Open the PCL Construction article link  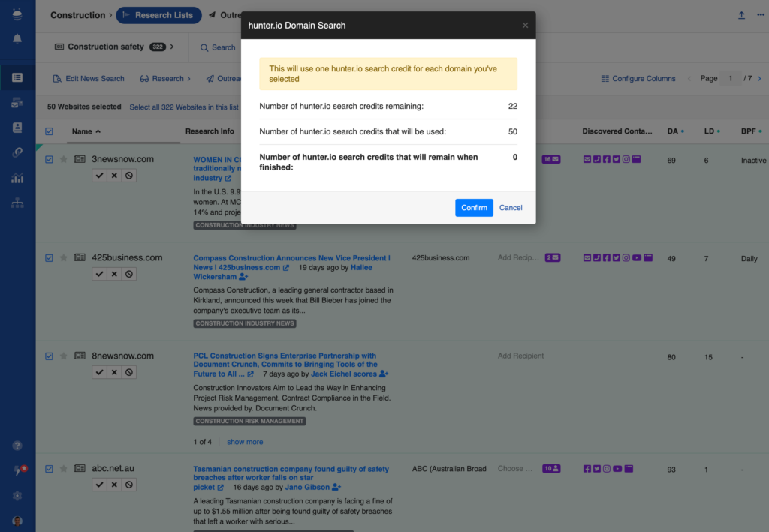[x=285, y=365]
